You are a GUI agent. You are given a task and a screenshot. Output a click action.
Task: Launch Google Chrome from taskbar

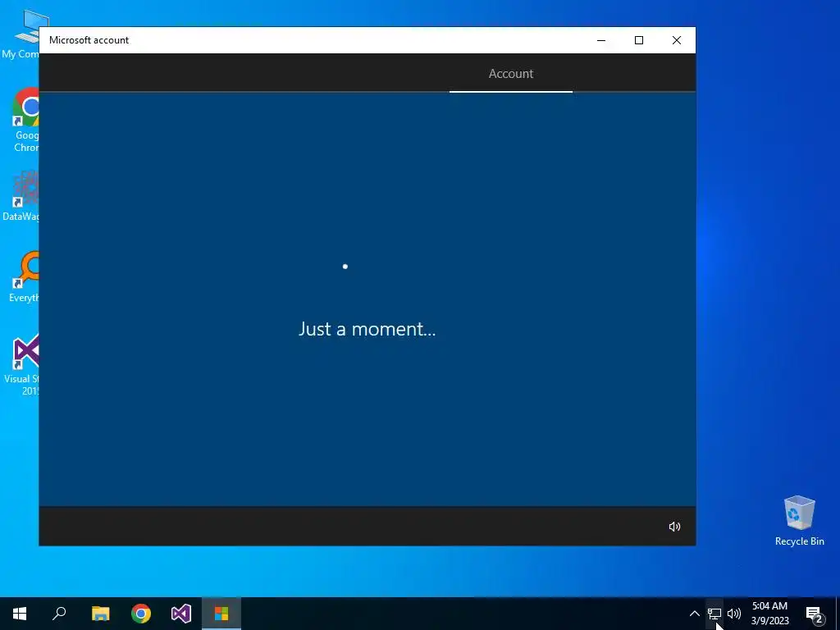141,614
